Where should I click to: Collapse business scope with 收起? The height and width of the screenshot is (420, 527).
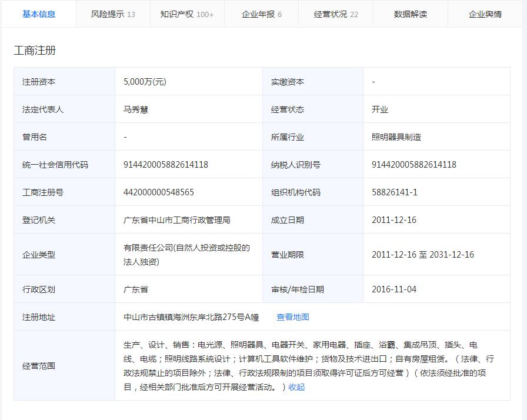(296, 387)
